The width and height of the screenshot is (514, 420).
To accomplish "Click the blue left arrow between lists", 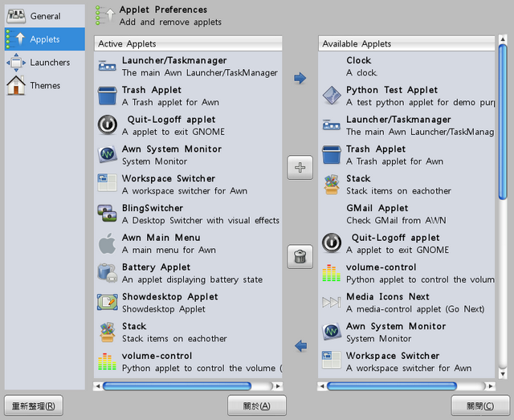I will coord(300,345).
